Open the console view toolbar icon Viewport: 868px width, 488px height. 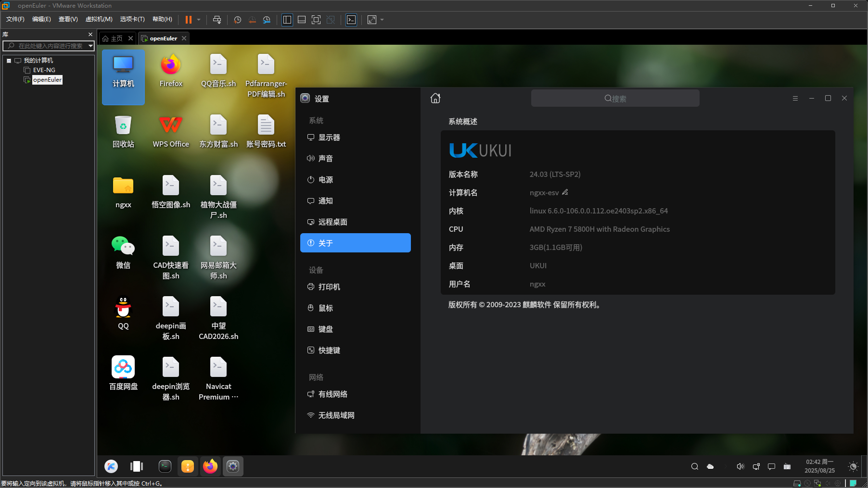[351, 20]
